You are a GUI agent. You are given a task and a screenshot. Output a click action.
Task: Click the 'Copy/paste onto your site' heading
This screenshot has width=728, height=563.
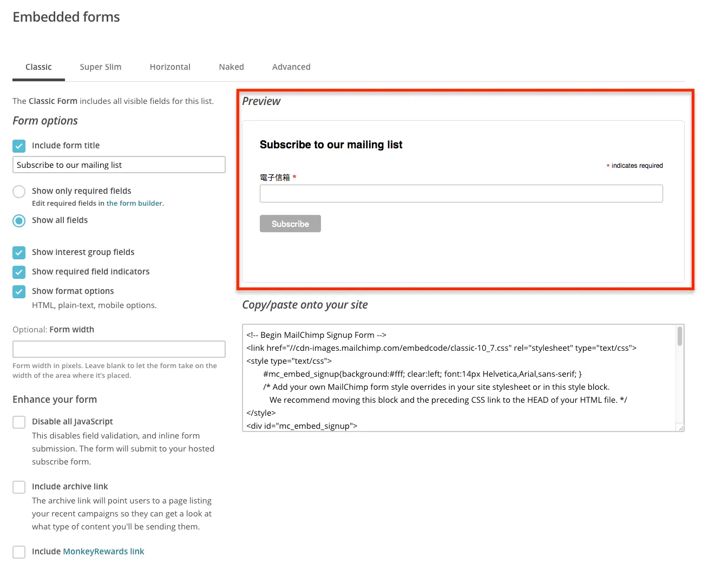(305, 305)
